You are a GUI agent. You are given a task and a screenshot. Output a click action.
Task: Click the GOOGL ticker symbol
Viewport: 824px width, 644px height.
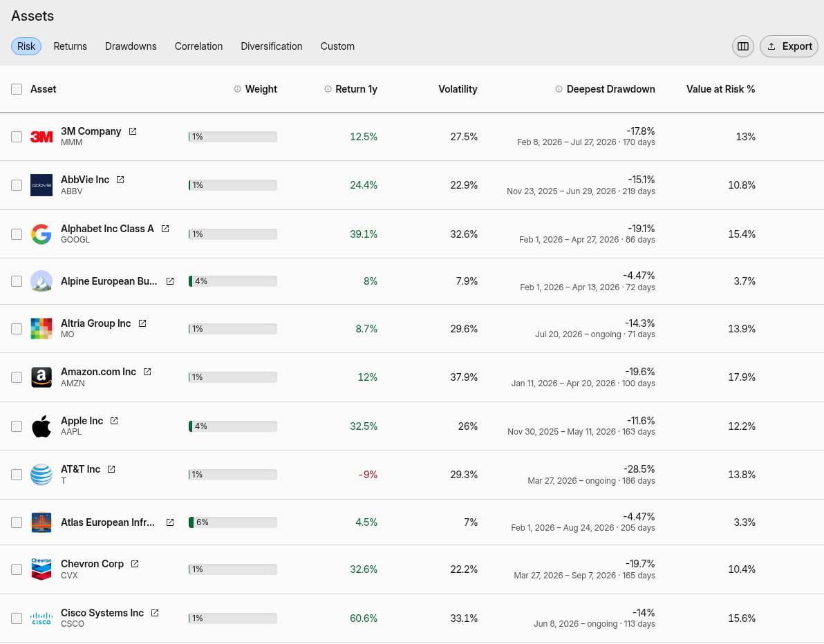[75, 240]
